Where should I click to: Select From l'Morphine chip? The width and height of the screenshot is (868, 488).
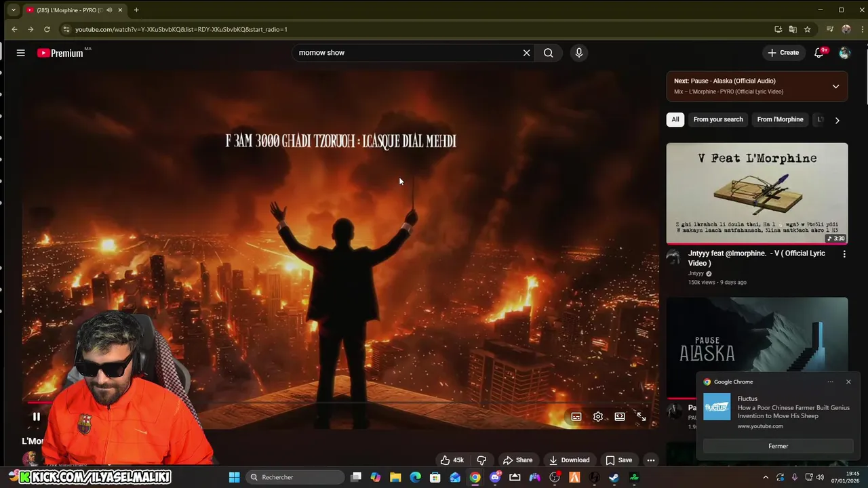tap(780, 119)
